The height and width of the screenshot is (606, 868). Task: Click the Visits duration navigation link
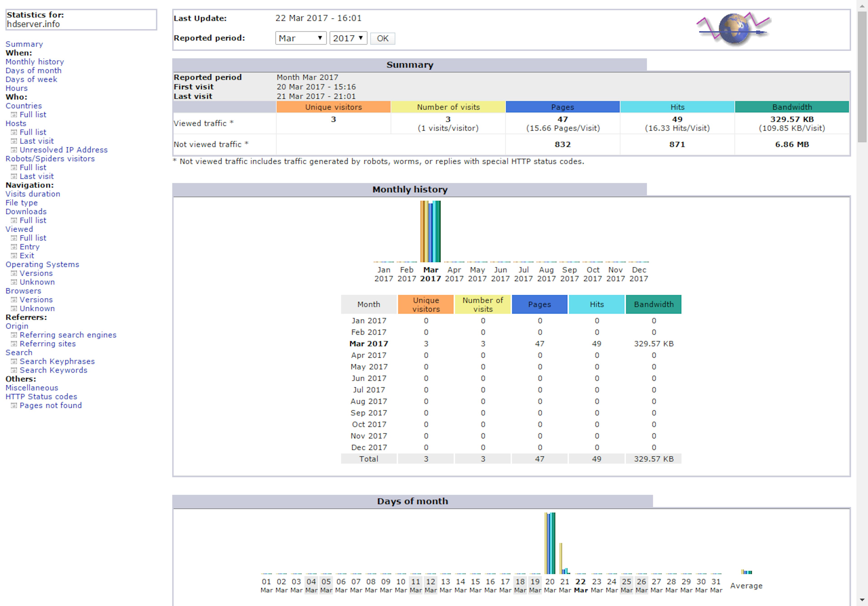[x=33, y=194]
